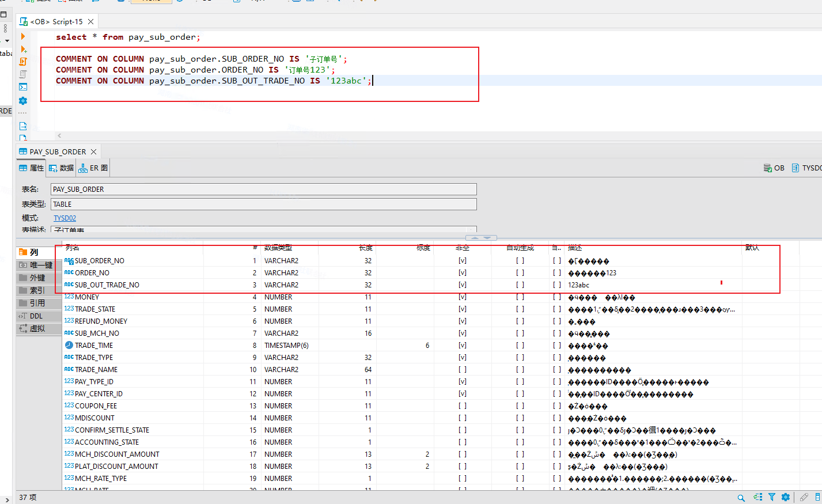Toggle auto-generated checkbox for PAY_TYPE_ID
This screenshot has width=822, height=504.
[x=520, y=381]
